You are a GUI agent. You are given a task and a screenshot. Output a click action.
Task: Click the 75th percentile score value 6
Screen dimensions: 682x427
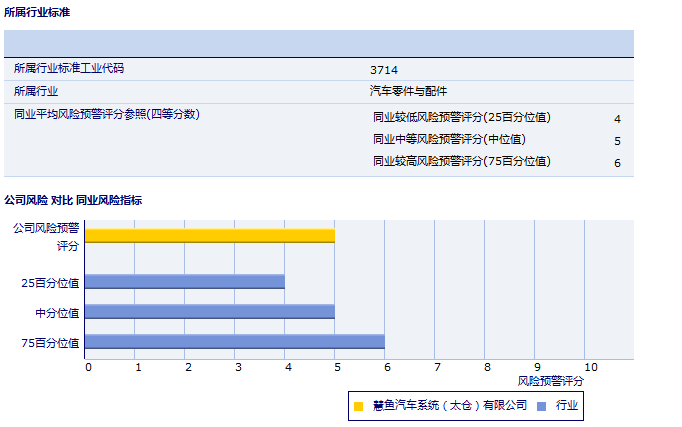pos(617,163)
